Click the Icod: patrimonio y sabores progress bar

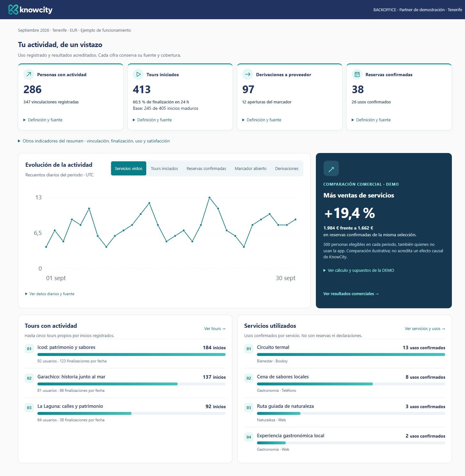coord(132,354)
